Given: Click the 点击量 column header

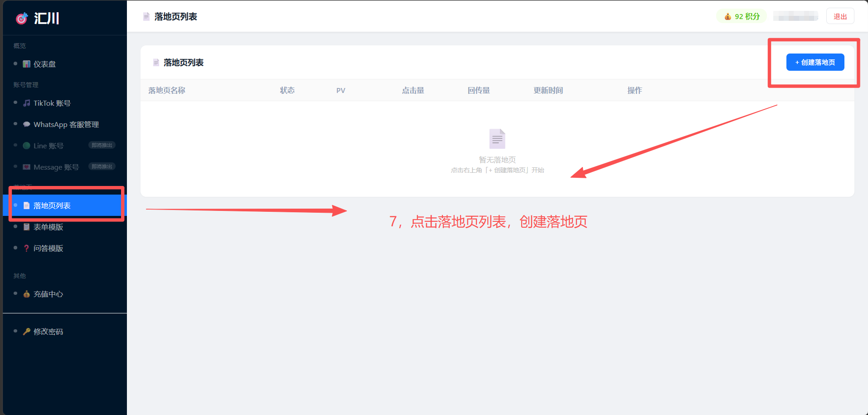Looking at the screenshot, I should click(x=413, y=90).
